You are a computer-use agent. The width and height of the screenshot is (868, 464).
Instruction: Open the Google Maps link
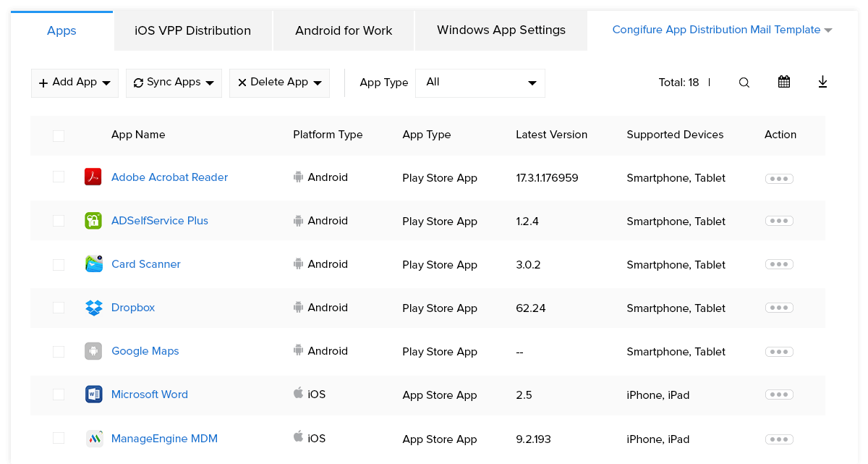145,351
